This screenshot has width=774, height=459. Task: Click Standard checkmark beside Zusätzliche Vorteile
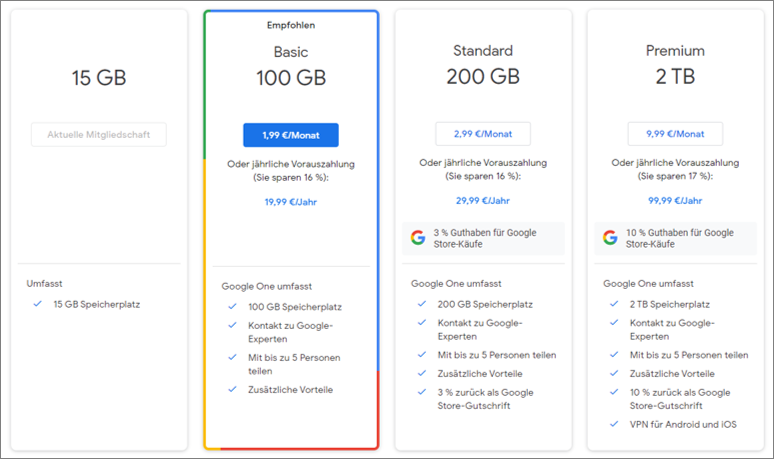(422, 373)
